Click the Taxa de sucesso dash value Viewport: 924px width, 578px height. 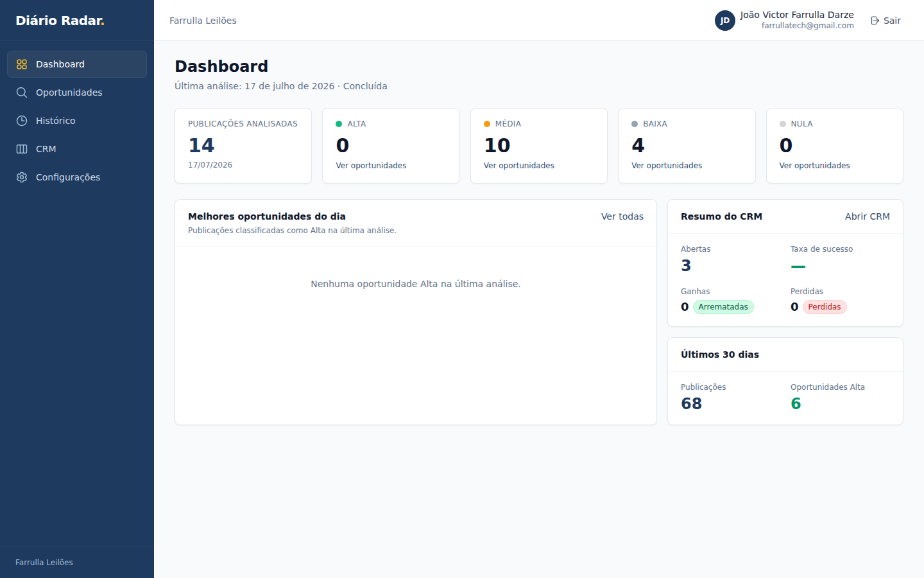[x=798, y=266]
